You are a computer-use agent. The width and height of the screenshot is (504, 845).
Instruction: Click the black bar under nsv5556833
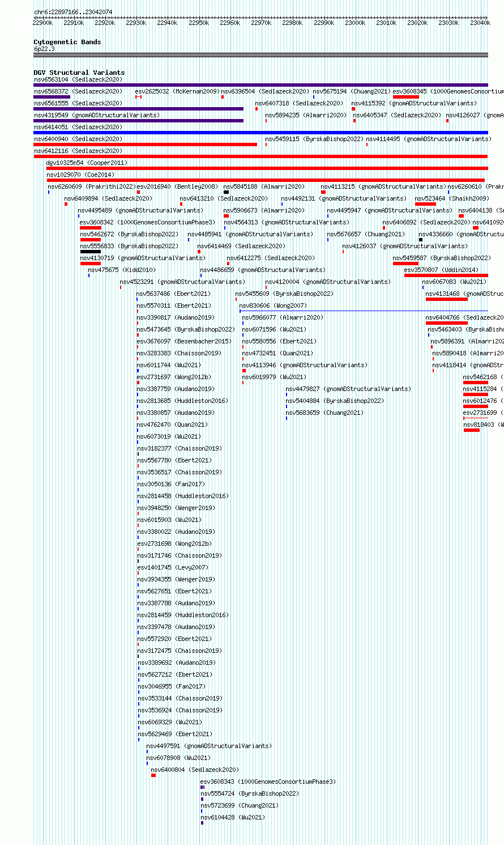click(x=91, y=252)
